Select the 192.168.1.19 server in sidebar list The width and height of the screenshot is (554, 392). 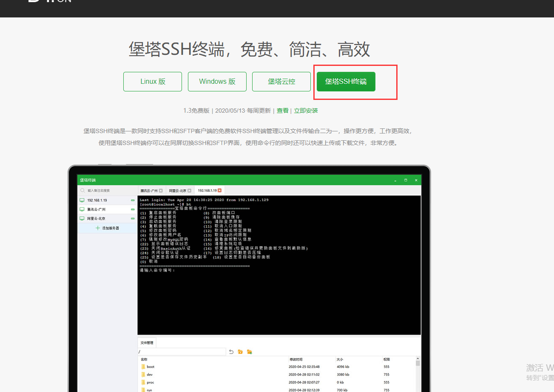pyautogui.click(x=107, y=200)
